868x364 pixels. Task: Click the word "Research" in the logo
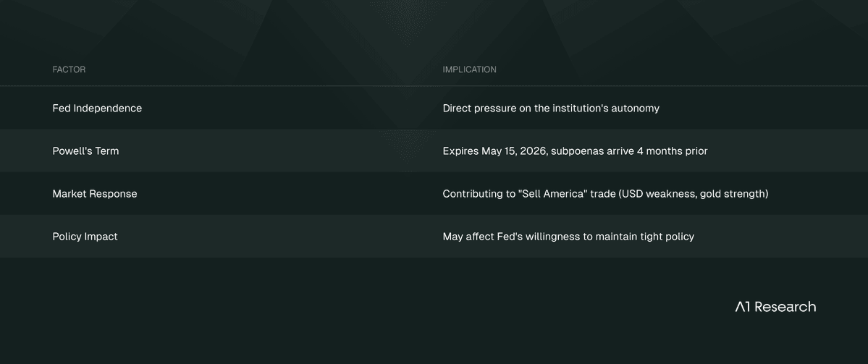pos(785,306)
